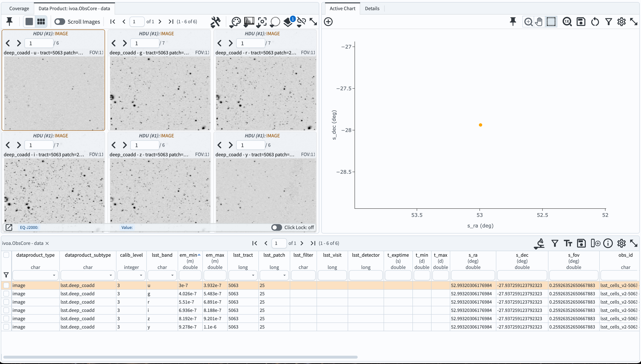Viewport: 641px width, 364px height.
Task: Select the y band row checkbox
Action: point(6,327)
